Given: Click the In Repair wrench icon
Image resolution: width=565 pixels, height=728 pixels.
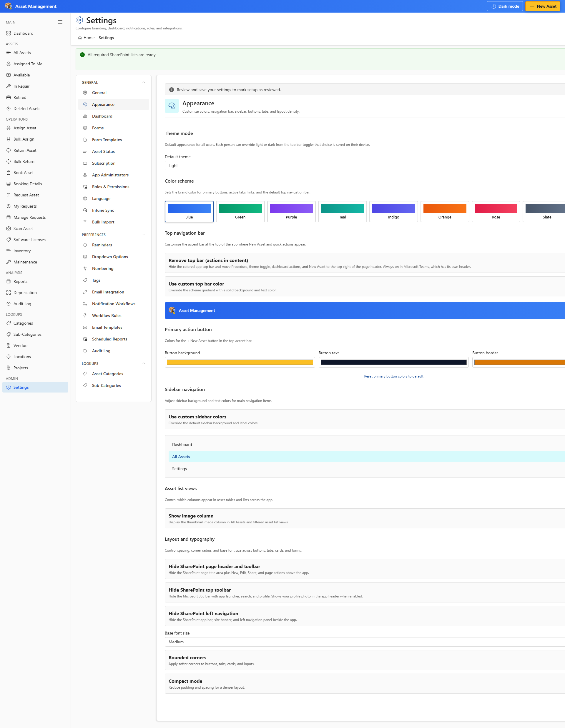Looking at the screenshot, I should click(9, 86).
